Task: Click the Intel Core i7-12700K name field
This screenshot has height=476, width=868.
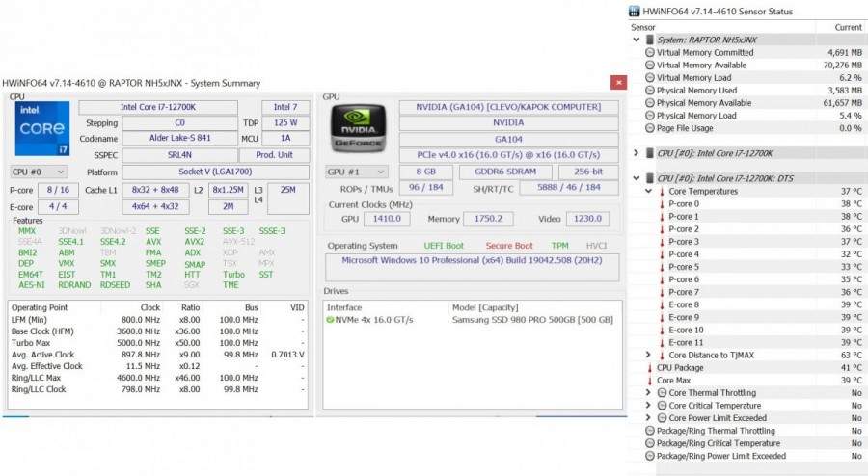Action: click(158, 107)
